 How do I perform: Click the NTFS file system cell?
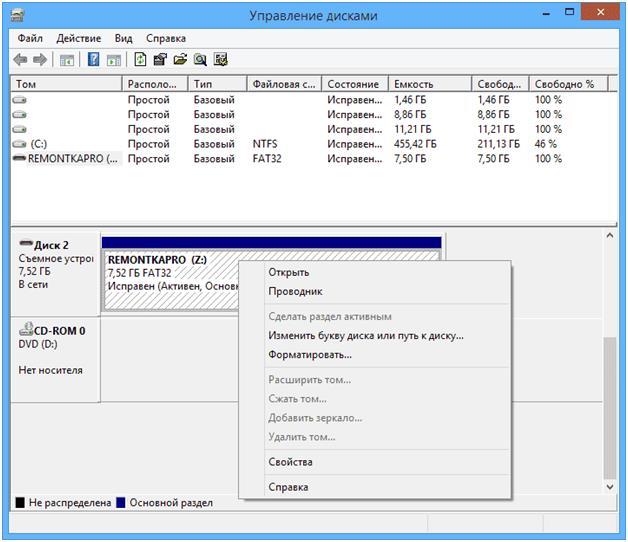coord(265,144)
